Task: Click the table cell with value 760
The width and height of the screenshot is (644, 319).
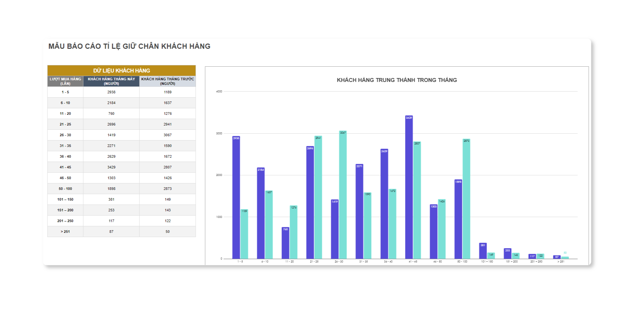Action: [x=111, y=113]
